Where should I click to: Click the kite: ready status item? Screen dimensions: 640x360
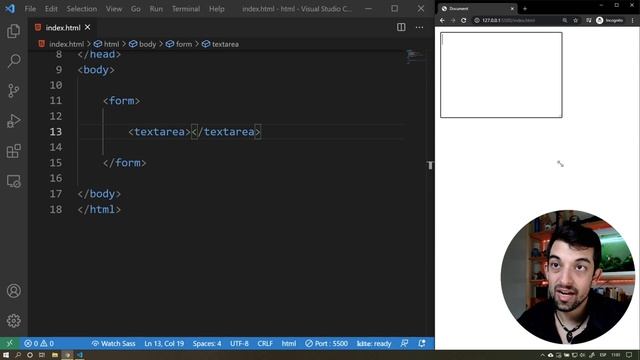pyautogui.click(x=374, y=344)
